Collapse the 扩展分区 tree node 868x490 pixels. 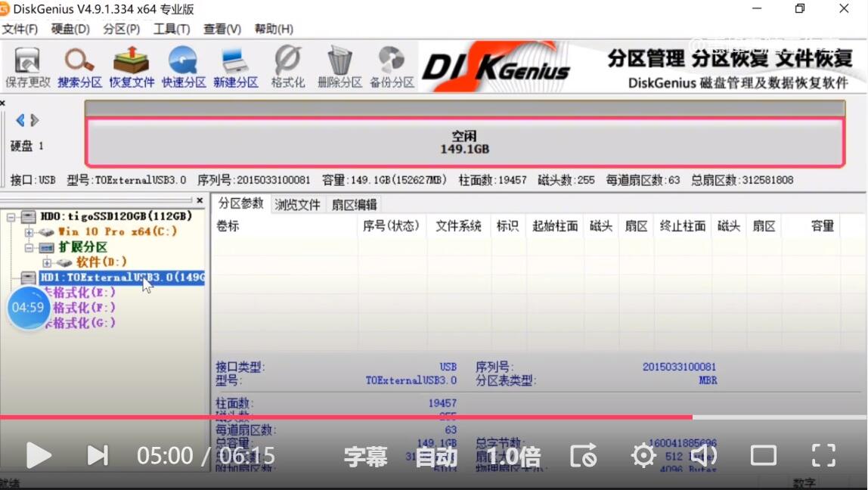click(29, 247)
